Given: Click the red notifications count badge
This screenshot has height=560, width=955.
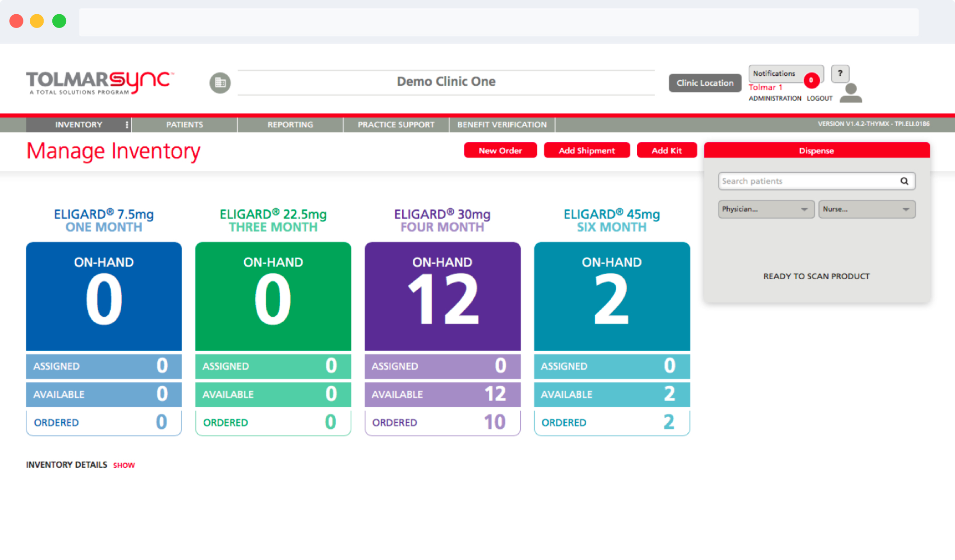Looking at the screenshot, I should [811, 80].
